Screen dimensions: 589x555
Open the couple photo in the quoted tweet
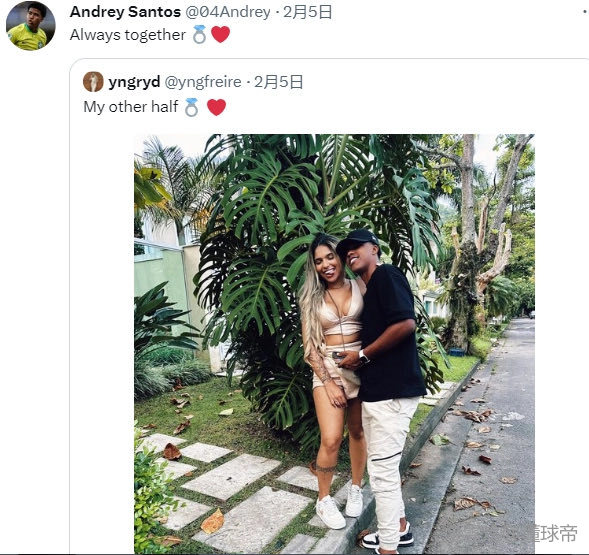334,344
